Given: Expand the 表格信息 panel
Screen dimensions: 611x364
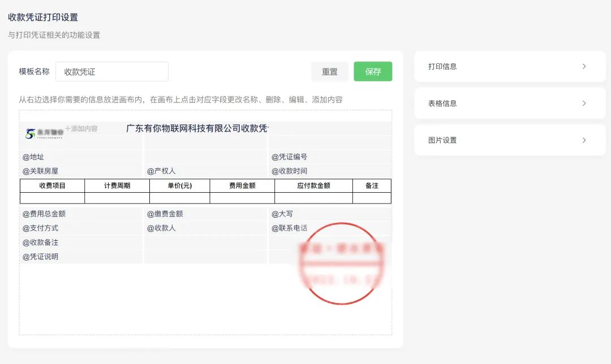Looking at the screenshot, I should tap(510, 103).
